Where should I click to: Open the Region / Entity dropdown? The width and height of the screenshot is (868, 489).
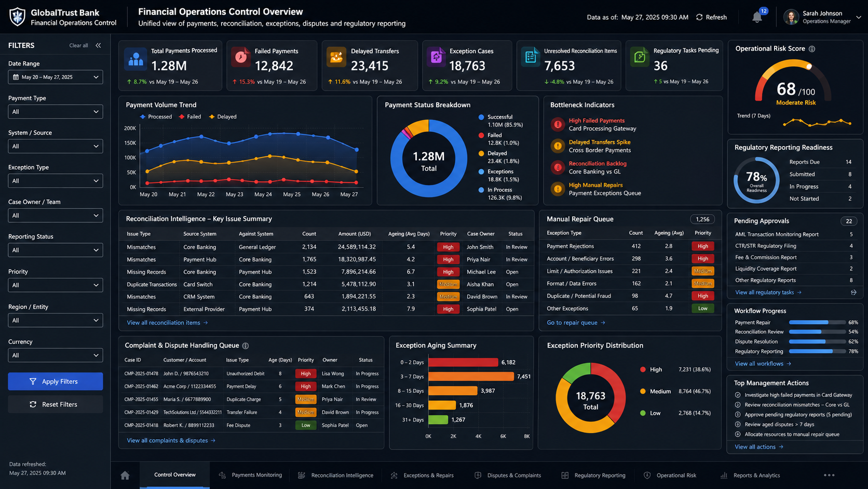pyautogui.click(x=56, y=320)
